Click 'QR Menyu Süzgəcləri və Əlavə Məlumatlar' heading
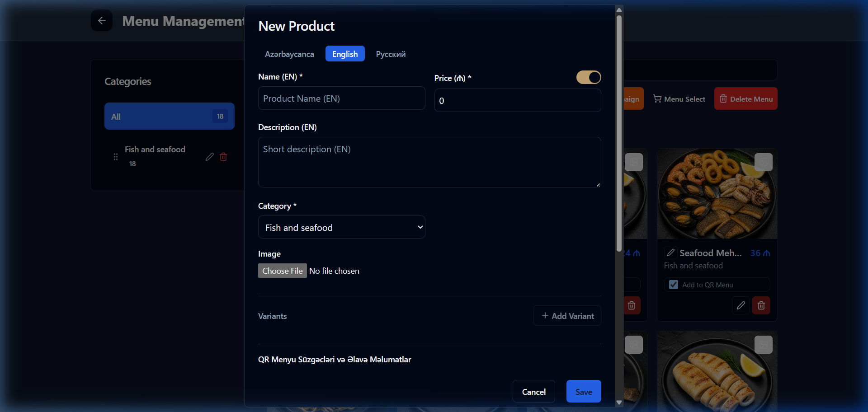 (x=335, y=359)
